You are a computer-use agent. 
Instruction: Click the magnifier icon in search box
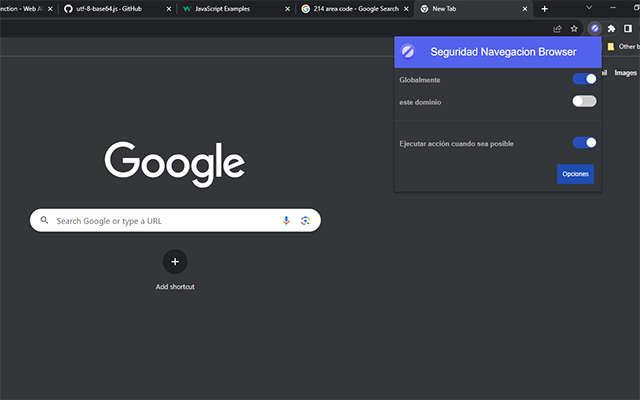44,220
